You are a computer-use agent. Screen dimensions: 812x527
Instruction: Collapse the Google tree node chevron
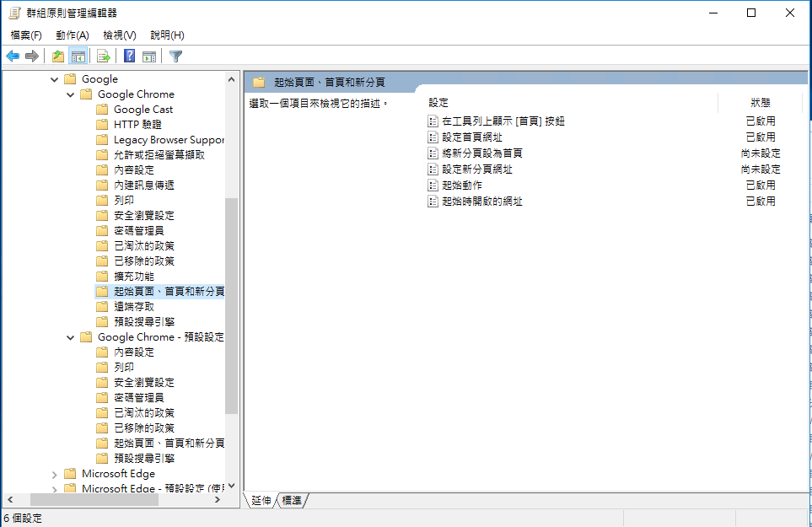(x=54, y=79)
